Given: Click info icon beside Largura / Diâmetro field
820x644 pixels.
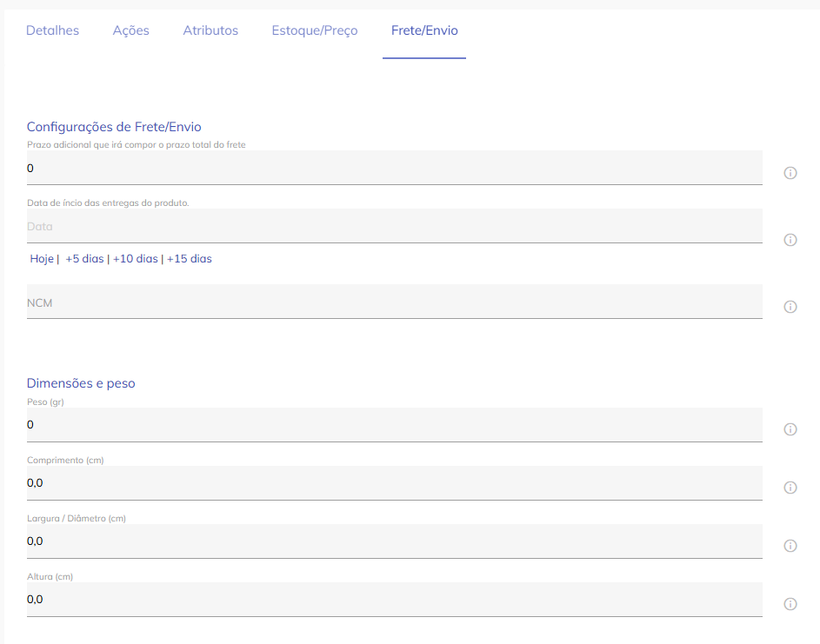Looking at the screenshot, I should [790, 546].
